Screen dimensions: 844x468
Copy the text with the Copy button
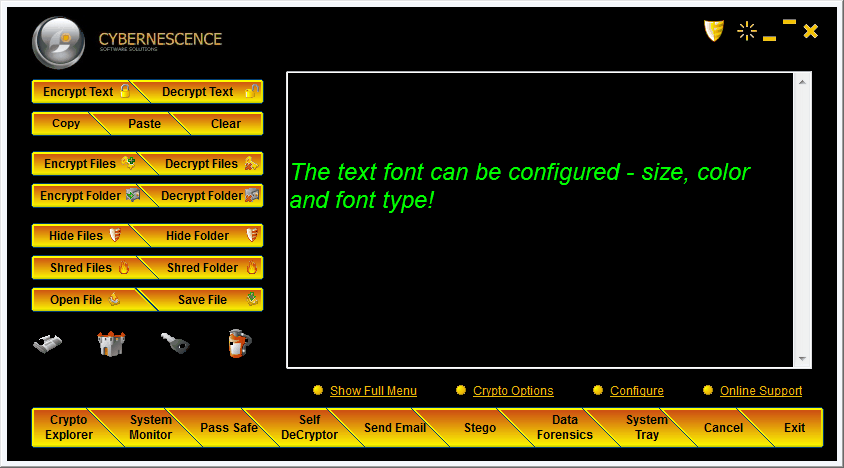click(x=67, y=123)
